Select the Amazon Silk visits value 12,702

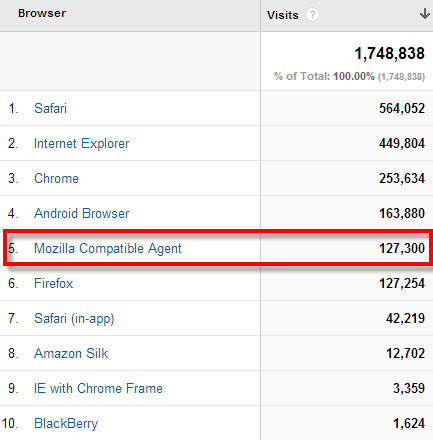tap(405, 353)
